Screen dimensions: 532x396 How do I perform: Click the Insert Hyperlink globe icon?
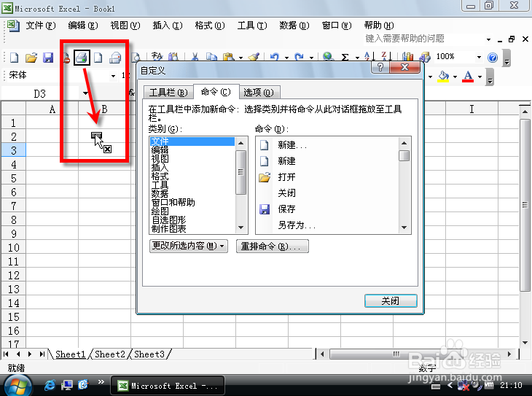click(x=328, y=57)
